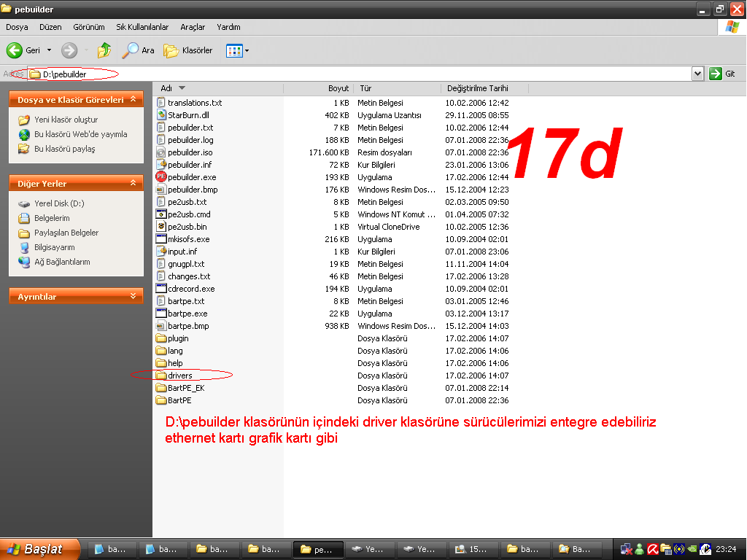This screenshot has height=560, width=747.
Task: Select the pe2usb.cmd file icon
Action: pyautogui.click(x=161, y=214)
